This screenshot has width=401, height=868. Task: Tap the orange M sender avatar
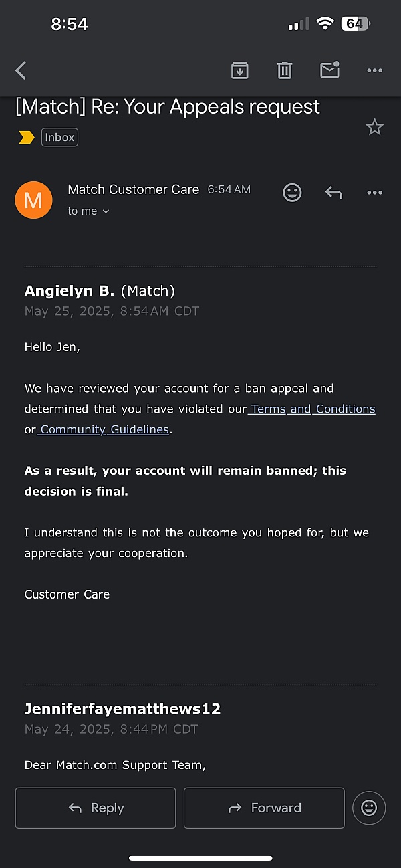[33, 200]
